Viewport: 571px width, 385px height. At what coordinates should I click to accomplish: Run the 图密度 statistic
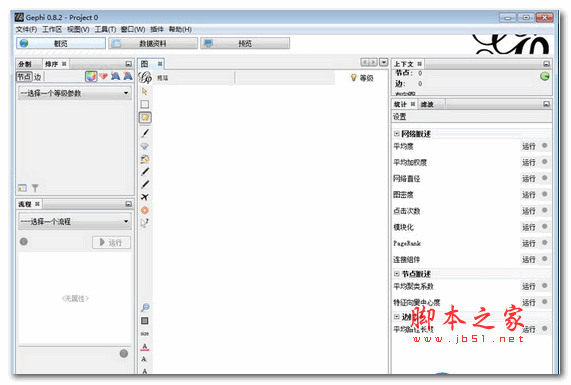click(529, 195)
